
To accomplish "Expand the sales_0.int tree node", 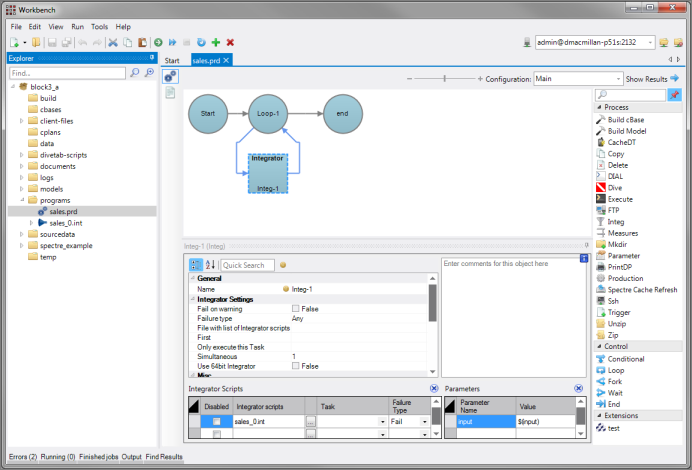I will point(31,223).
